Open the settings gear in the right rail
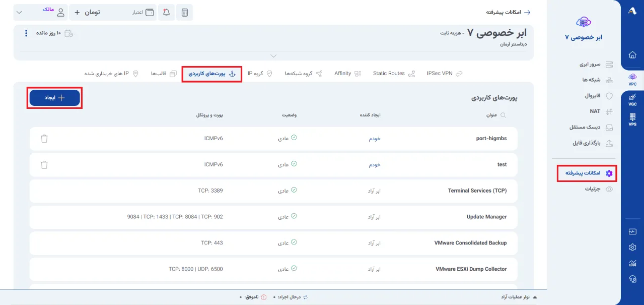Image resolution: width=644 pixels, height=305 pixels. point(632,248)
